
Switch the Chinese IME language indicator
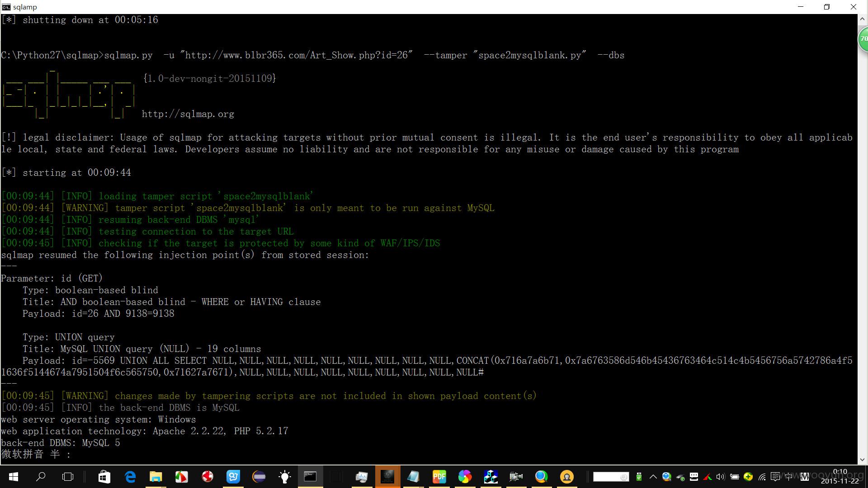pos(789,477)
